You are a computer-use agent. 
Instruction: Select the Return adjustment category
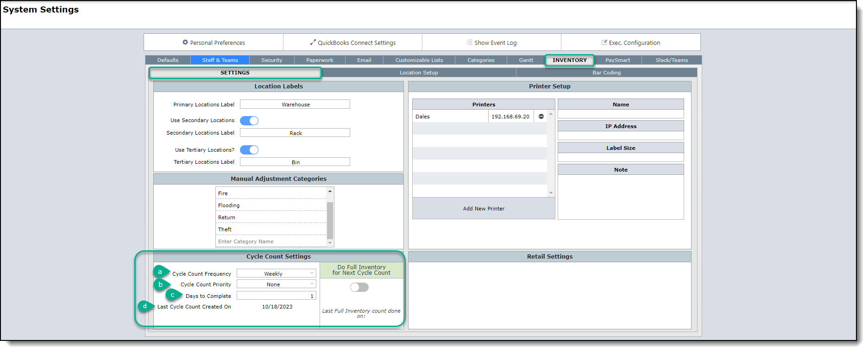pyautogui.click(x=271, y=217)
